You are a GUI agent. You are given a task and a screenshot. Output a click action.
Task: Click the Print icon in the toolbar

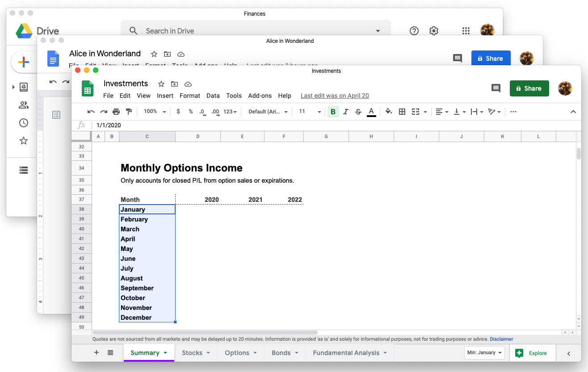116,112
